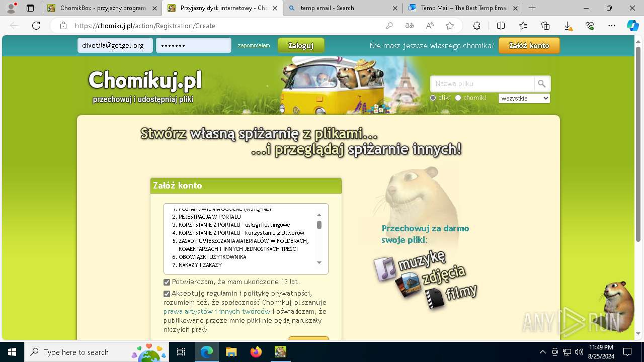Open the favorites list icon
Image resolution: width=644 pixels, height=362 pixels.
[523, 26]
